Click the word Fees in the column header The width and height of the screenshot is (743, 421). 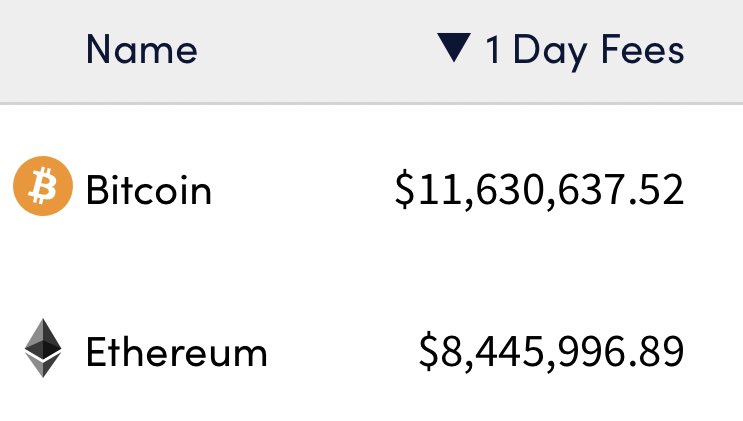pos(643,49)
